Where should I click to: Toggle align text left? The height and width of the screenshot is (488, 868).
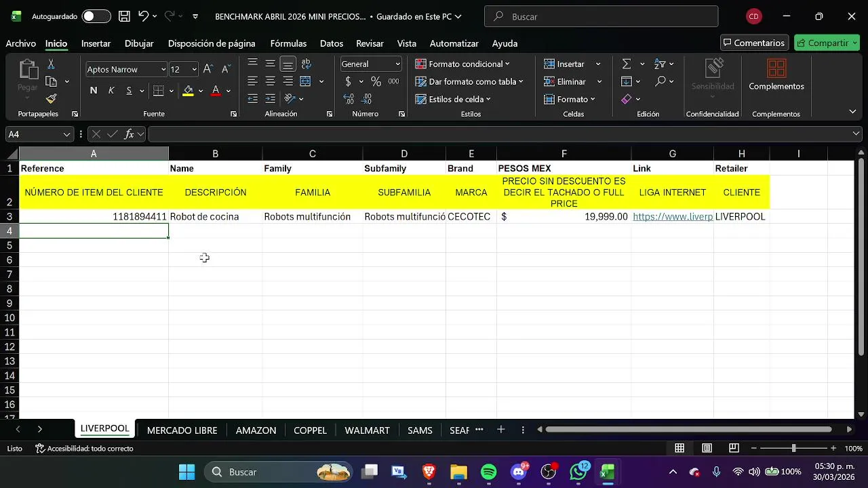[252, 81]
